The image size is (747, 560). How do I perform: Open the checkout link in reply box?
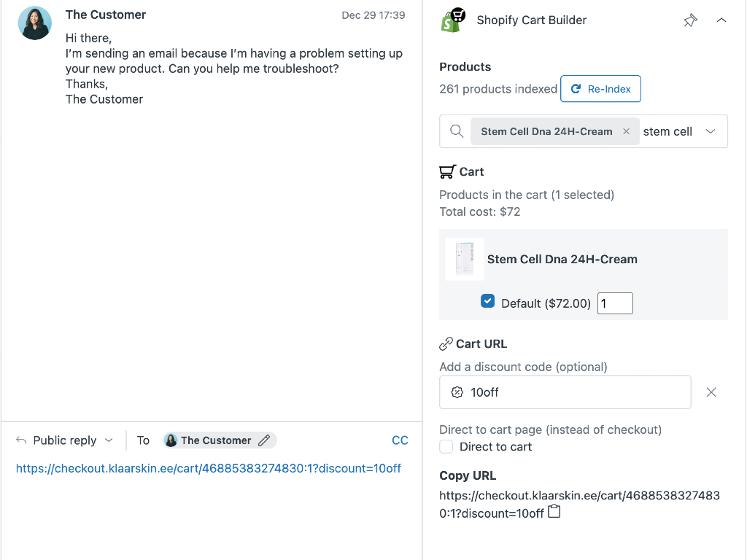(x=209, y=469)
